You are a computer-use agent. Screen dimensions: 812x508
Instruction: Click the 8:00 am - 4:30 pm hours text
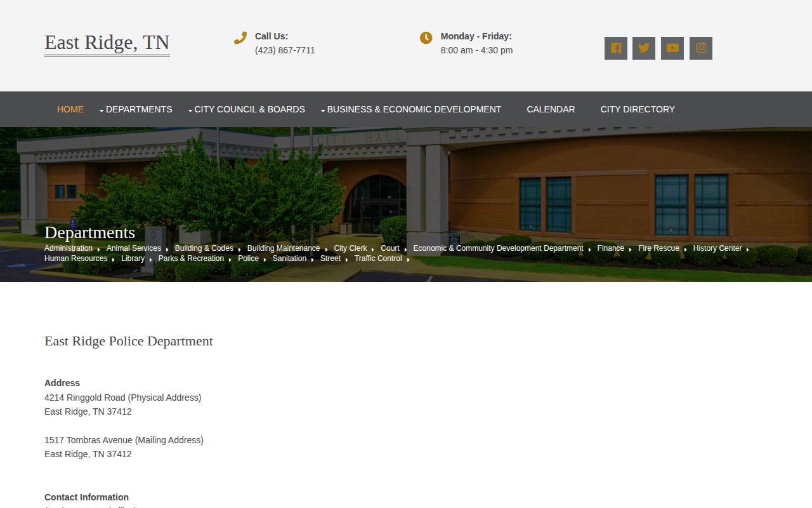[477, 50]
